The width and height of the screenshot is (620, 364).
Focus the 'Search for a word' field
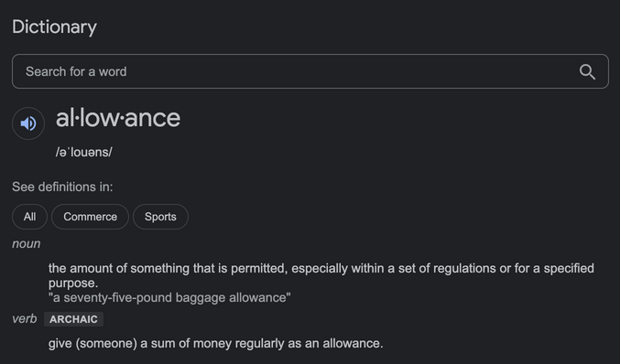click(x=310, y=71)
